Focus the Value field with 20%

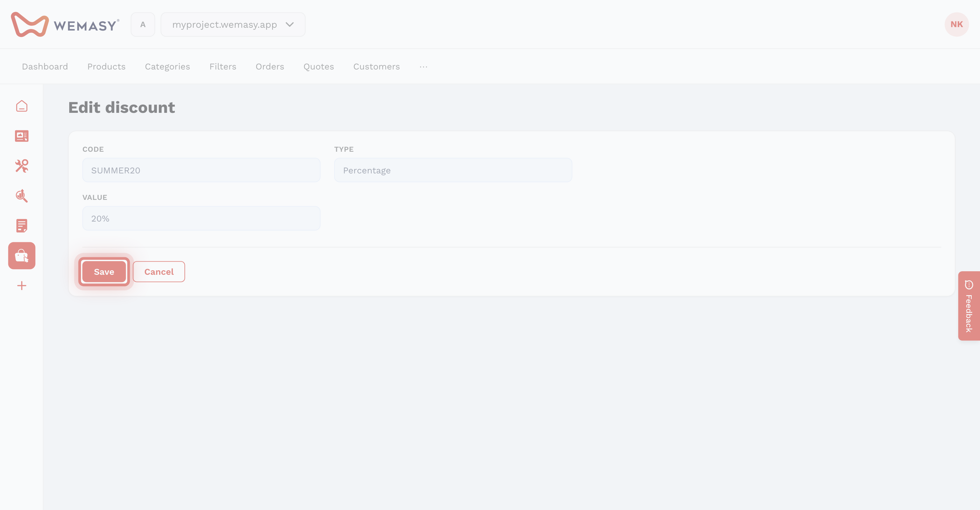click(201, 219)
